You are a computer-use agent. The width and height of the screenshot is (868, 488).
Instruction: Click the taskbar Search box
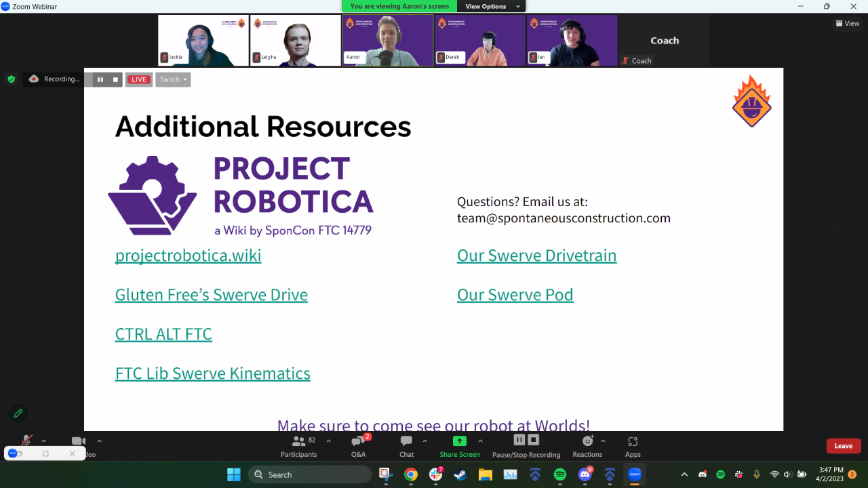point(309,474)
